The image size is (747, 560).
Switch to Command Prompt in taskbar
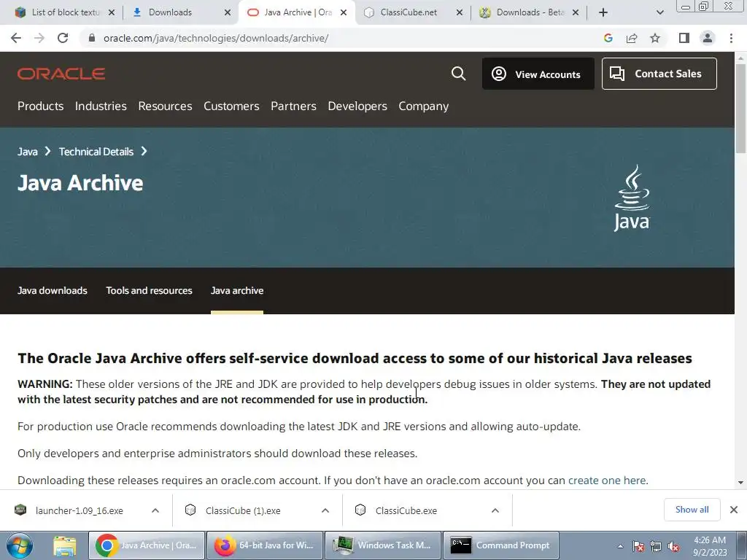point(500,545)
